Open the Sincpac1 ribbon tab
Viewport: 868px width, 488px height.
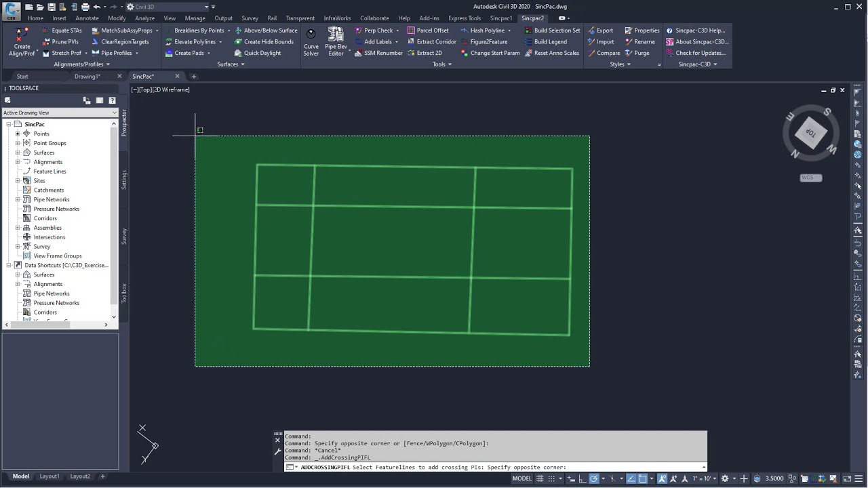pos(501,18)
